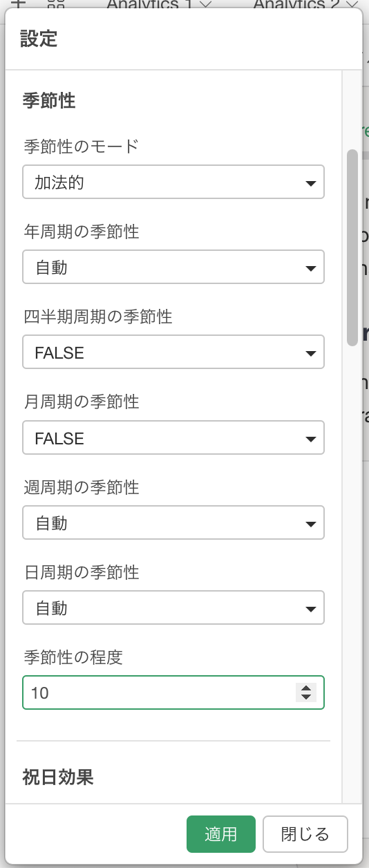Click the green 適用 button

point(221,834)
